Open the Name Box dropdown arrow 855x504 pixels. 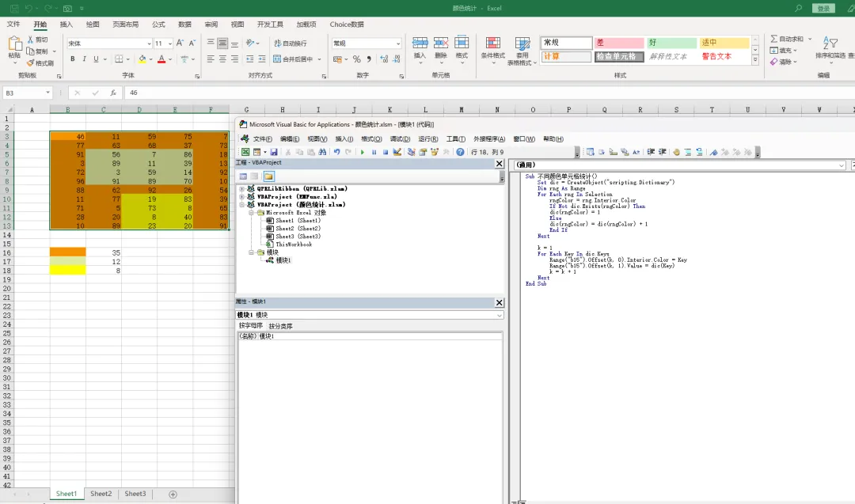coord(47,93)
